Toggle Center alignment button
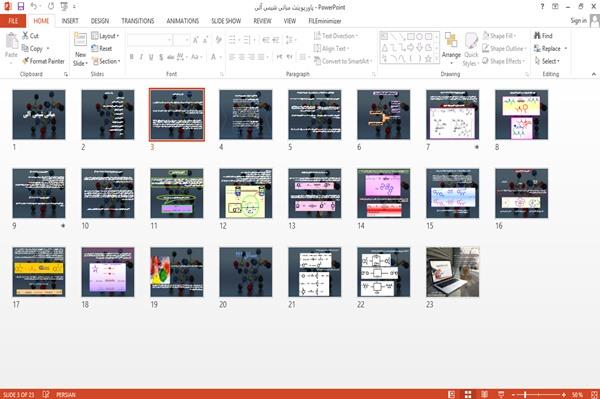 241,57
